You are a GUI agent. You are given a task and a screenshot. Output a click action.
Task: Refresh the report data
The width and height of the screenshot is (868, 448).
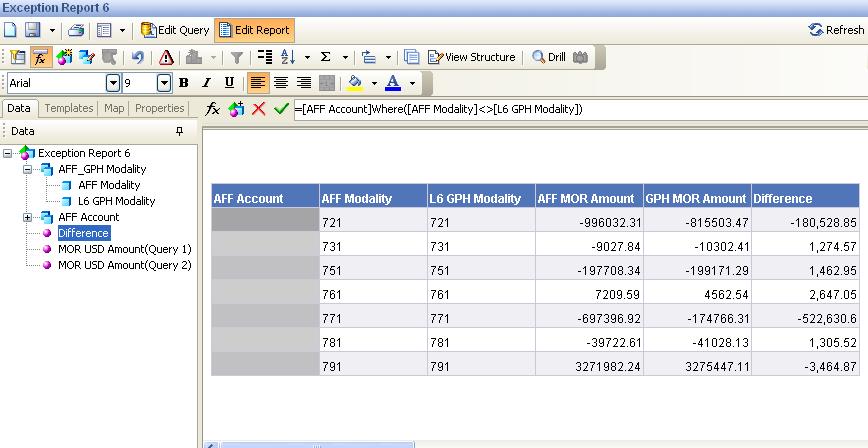click(836, 30)
